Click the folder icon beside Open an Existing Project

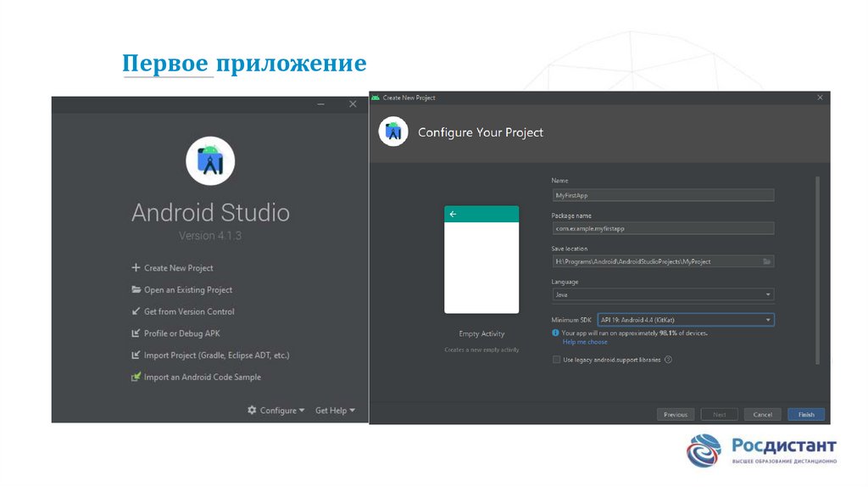point(136,290)
